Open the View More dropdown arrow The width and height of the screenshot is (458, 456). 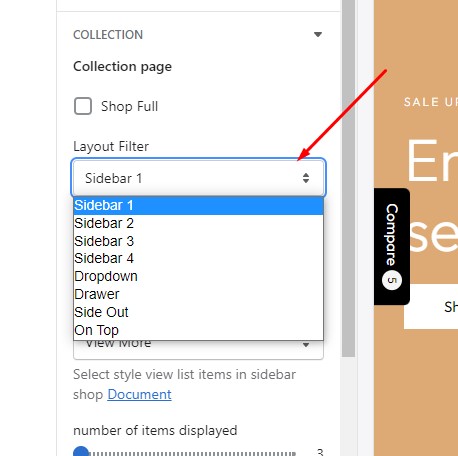(306, 345)
